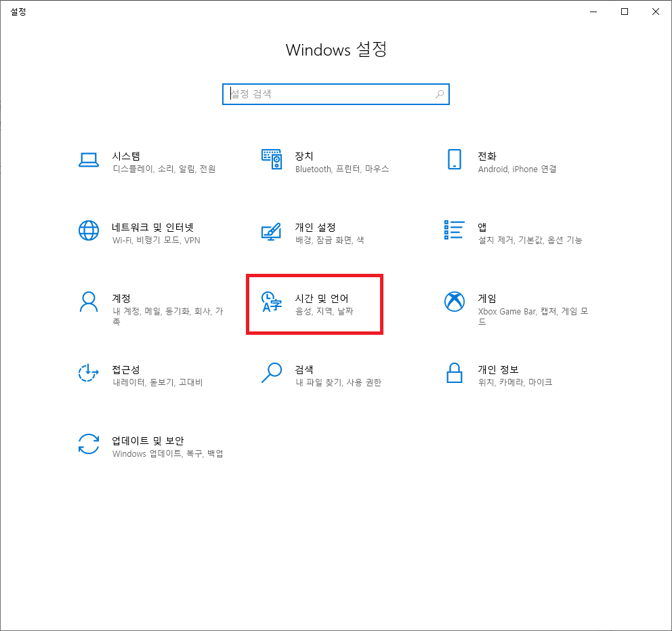Select the 업데이트 및 보안 title
This screenshot has height=631, width=672.
[148, 441]
